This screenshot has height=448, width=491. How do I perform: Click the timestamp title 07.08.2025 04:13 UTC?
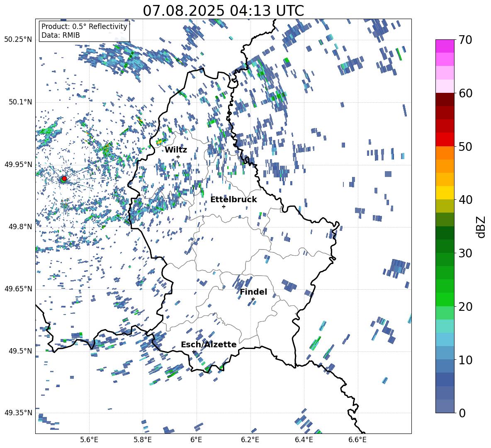click(223, 11)
